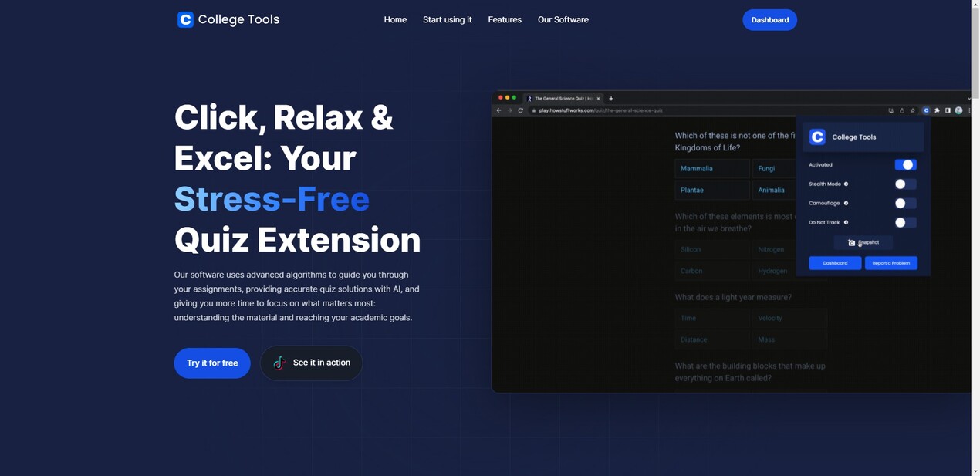Click the Reload page icon
Viewport: 980px width, 476px height.
520,110
